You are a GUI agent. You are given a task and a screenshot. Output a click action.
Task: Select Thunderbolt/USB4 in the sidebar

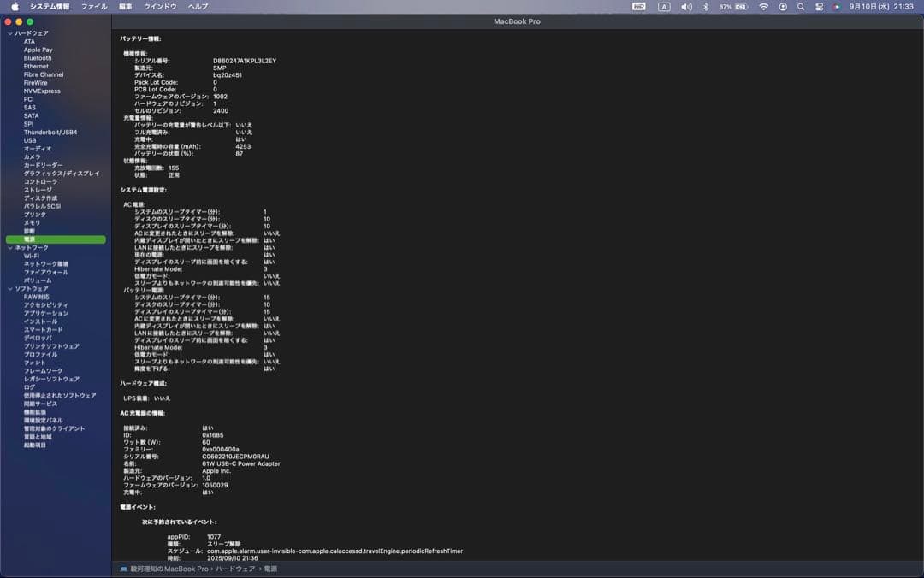pyautogui.click(x=50, y=133)
